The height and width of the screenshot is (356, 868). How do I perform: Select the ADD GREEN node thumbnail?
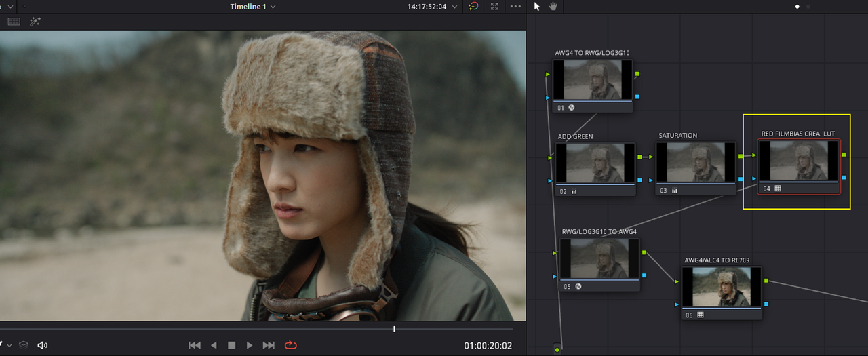click(x=595, y=163)
